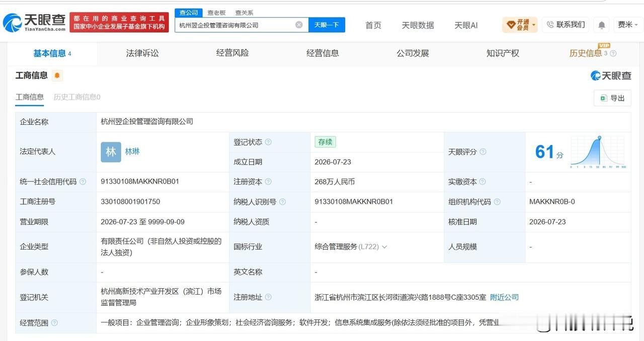
Task: Click the 天眼一下 search button
Action: coord(327,25)
